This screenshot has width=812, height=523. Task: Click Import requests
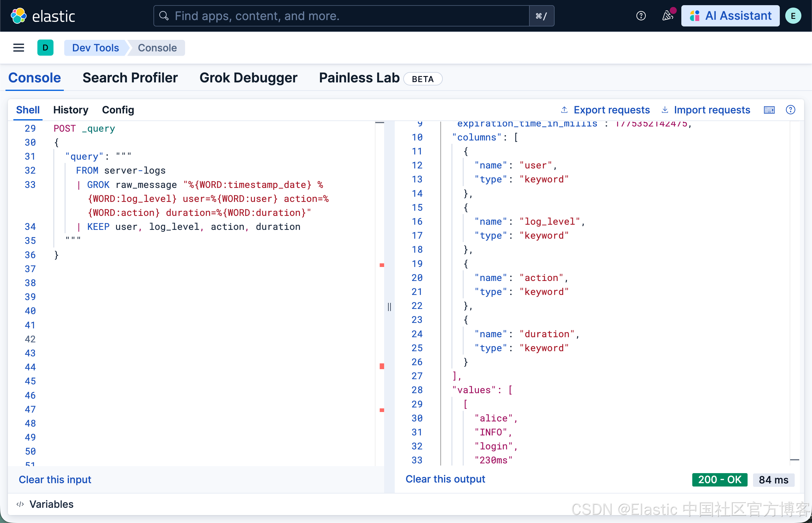(706, 110)
